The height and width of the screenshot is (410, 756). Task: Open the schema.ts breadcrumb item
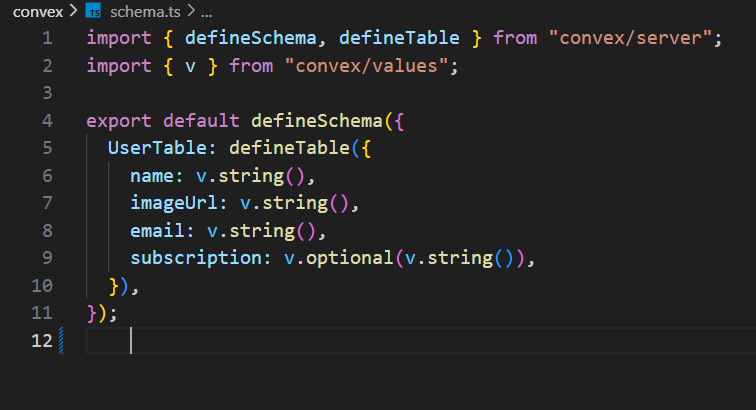(145, 12)
